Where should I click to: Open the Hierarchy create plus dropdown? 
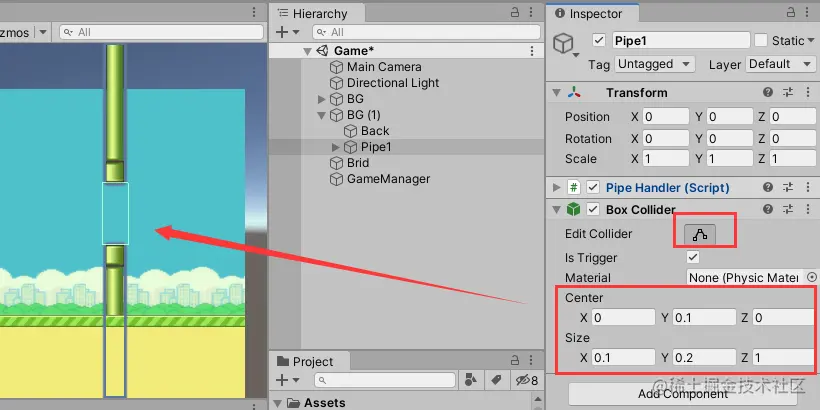click(x=287, y=32)
